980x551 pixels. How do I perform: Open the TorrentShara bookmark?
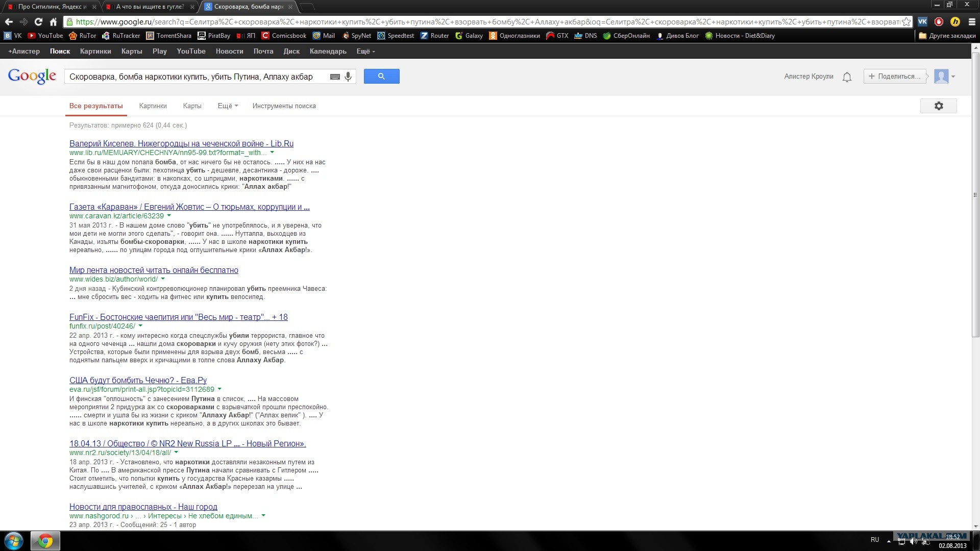(169, 36)
